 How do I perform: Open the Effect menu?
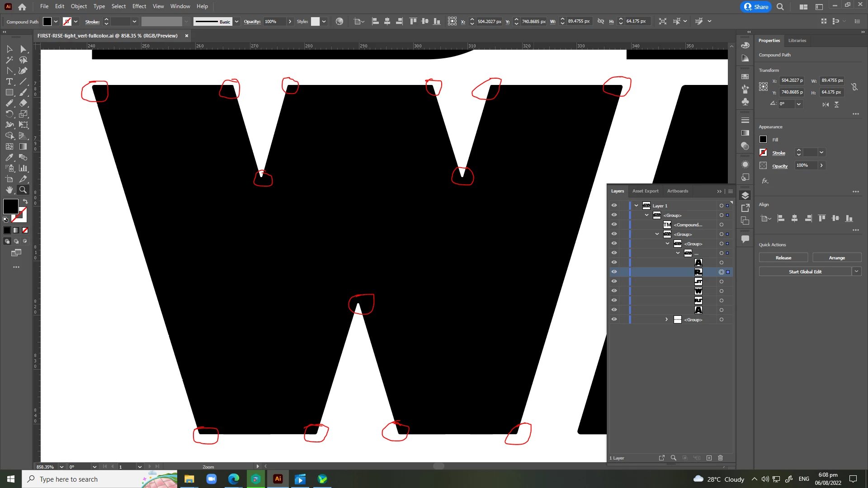[x=139, y=6]
